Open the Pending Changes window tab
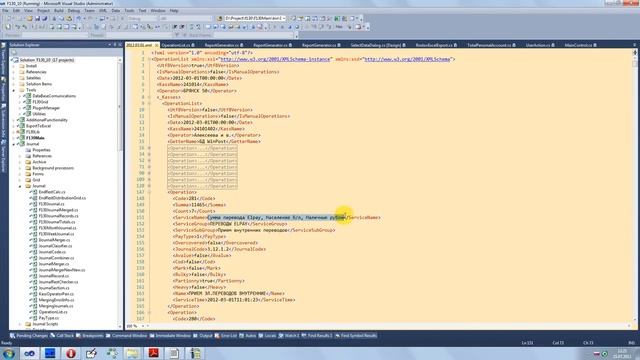 (29, 336)
